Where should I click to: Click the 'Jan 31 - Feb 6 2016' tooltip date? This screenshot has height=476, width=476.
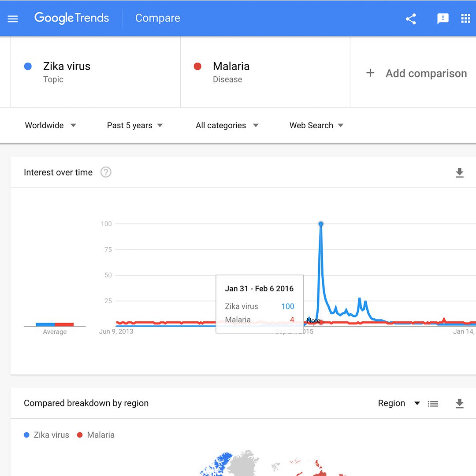pos(259,289)
